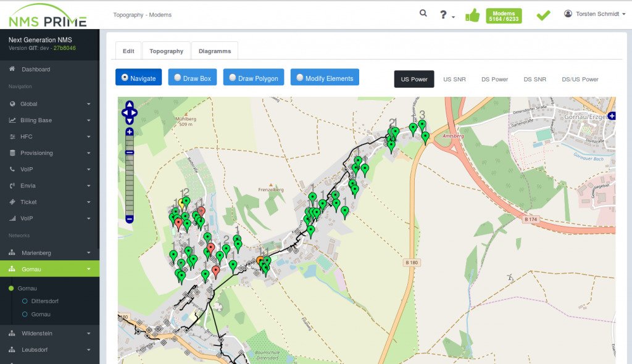The height and width of the screenshot is (364, 632).
Task: Select the Navigate radio option
Action: pos(125,77)
